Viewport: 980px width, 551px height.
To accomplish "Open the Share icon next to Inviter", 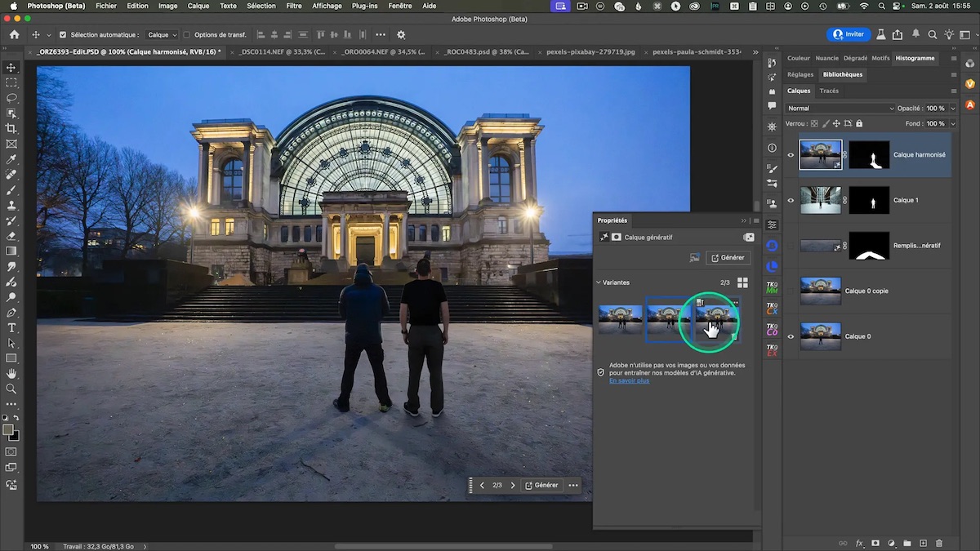I will [x=898, y=35].
